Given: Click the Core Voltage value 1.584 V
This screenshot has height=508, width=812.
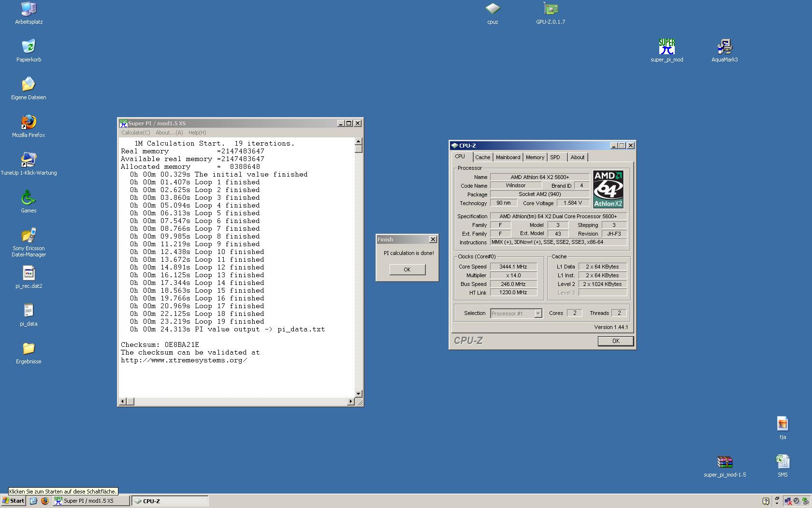Looking at the screenshot, I should tap(573, 203).
